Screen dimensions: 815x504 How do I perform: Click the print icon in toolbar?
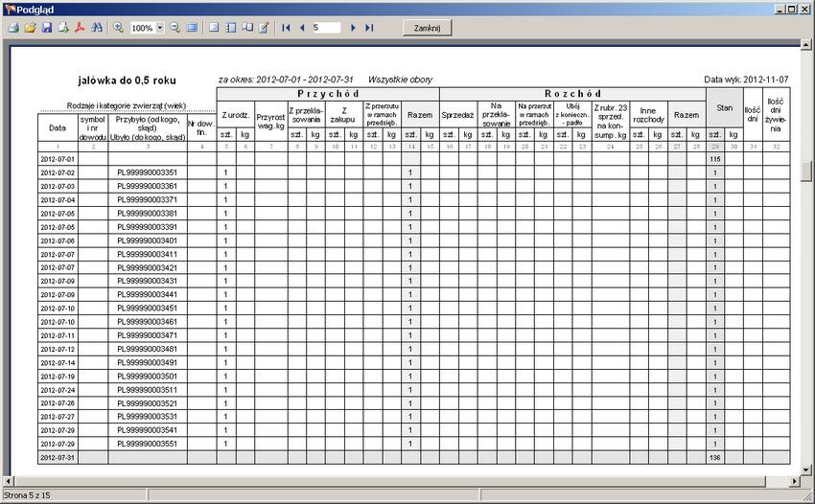13,28
